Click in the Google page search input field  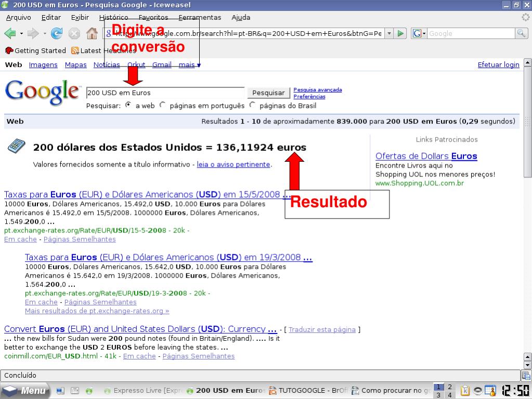pyautogui.click(x=165, y=93)
